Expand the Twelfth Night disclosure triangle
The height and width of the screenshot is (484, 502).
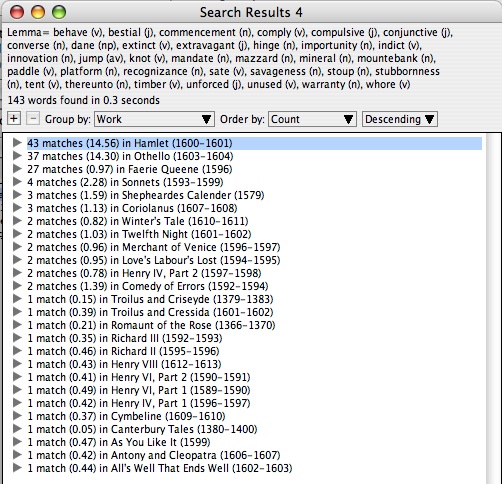17,234
